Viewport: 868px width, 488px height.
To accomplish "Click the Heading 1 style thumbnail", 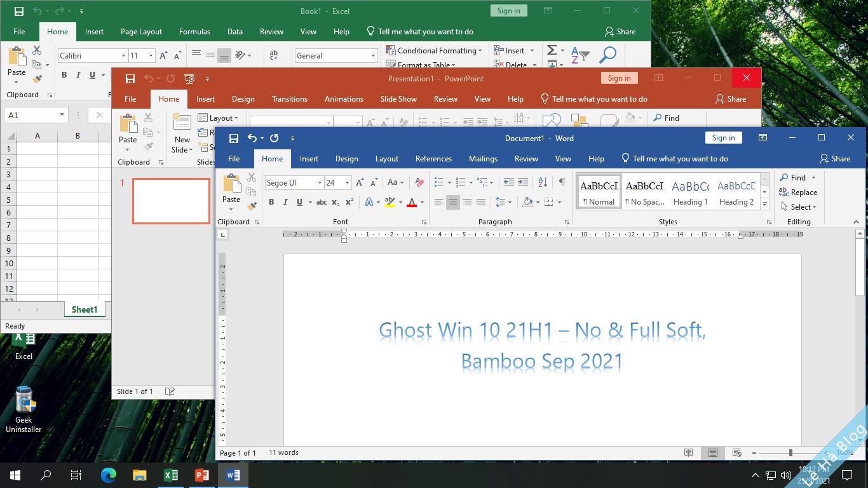I will (691, 191).
